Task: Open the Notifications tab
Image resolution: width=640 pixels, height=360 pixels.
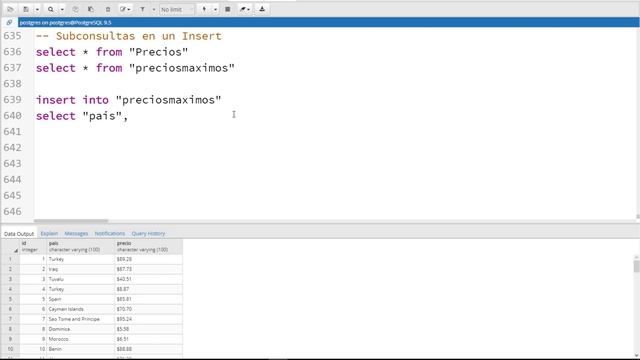Action: [110, 233]
